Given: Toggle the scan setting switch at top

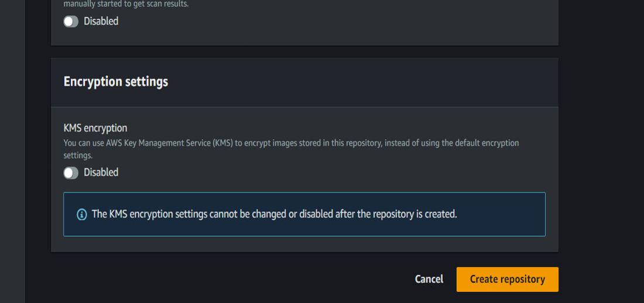Looking at the screenshot, I should (x=71, y=22).
